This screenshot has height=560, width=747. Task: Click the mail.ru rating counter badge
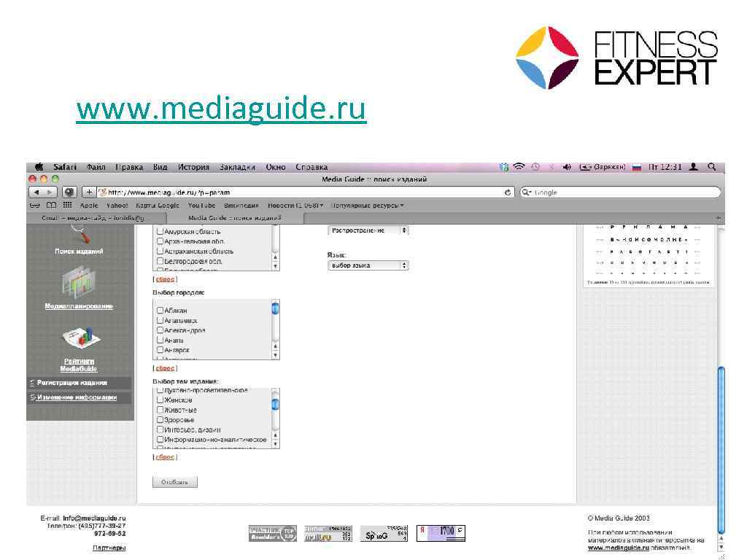328,533
